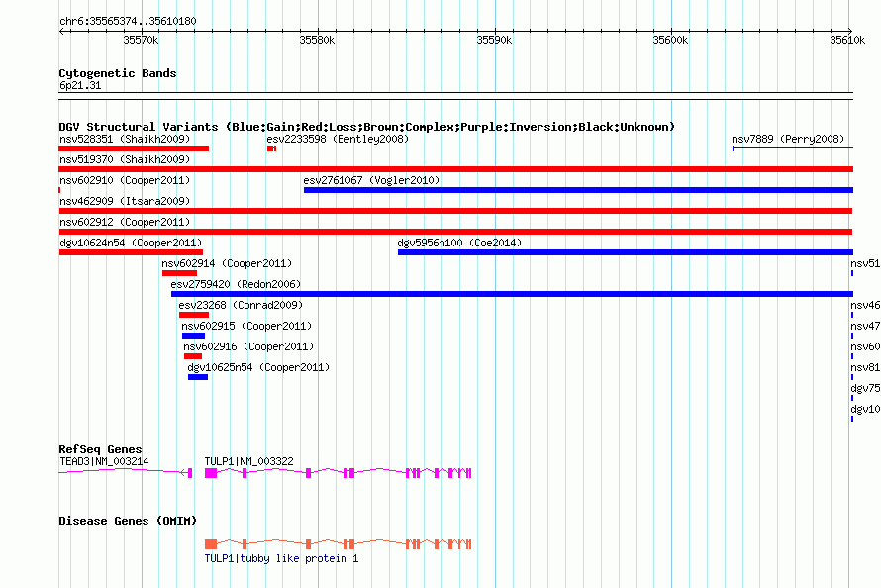Viewport: 881px width, 588px height.
Task: Select the RefSeq Genes track heading
Action: (x=101, y=449)
